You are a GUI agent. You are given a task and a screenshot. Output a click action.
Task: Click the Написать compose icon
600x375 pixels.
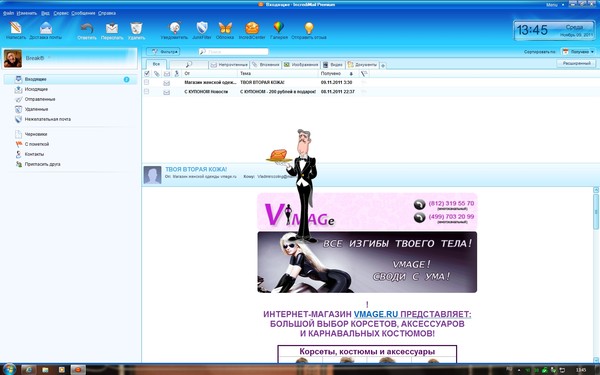coord(16,28)
